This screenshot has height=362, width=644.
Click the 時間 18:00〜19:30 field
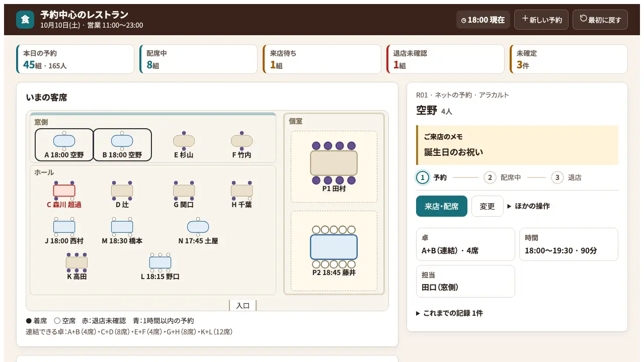tap(569, 244)
